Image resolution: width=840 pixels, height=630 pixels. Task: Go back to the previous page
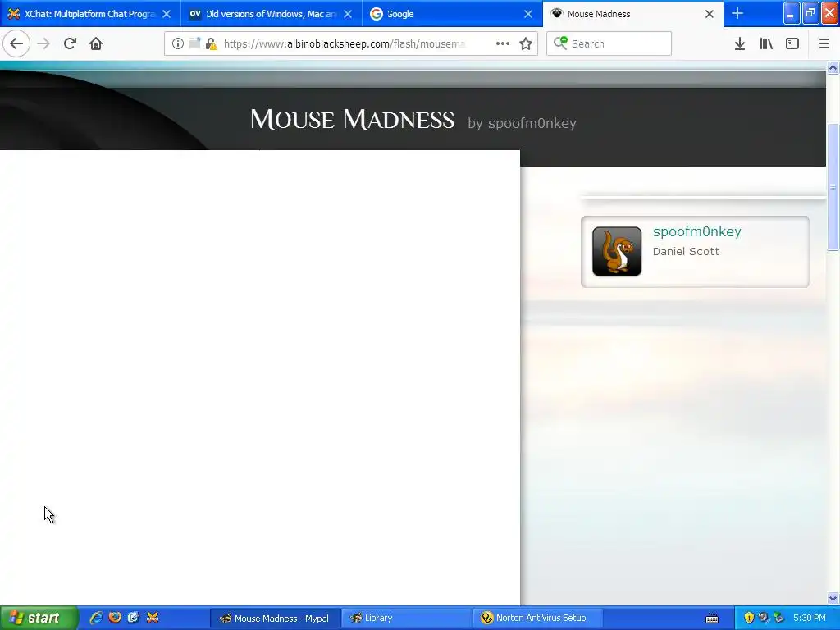click(x=16, y=43)
